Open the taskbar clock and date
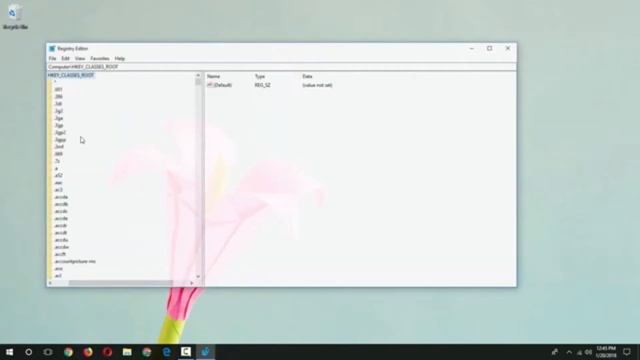Image resolution: width=640 pixels, height=360 pixels. [x=606, y=352]
